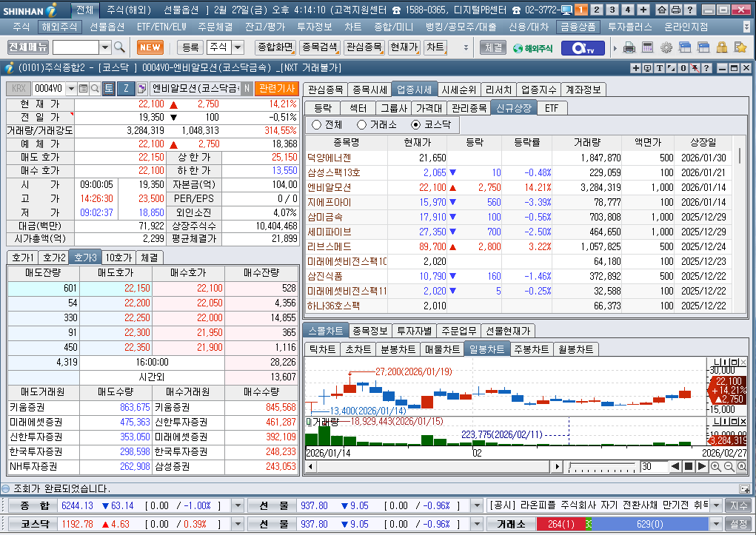Click the T font icon in window header
This screenshot has width=756, height=535.
coord(659,68)
